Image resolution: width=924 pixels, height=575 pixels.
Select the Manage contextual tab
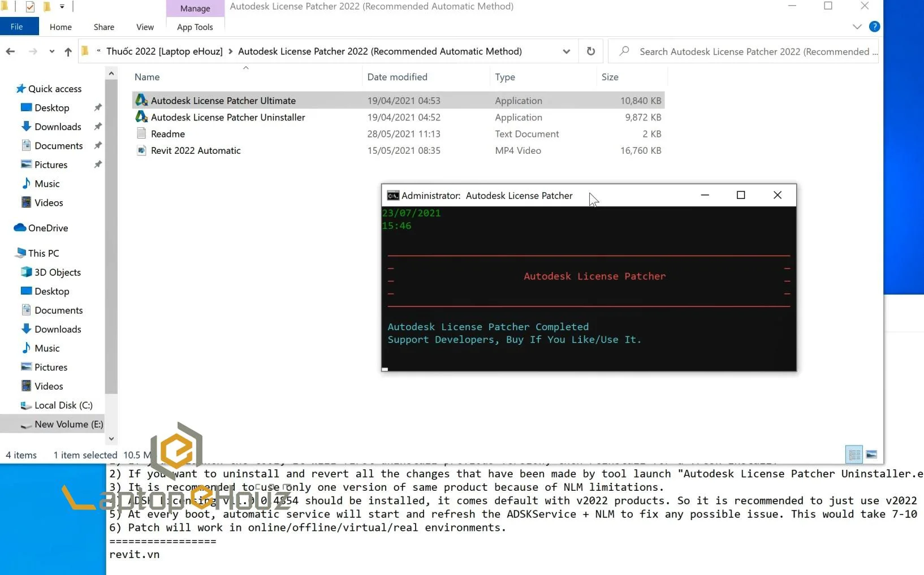click(x=195, y=8)
